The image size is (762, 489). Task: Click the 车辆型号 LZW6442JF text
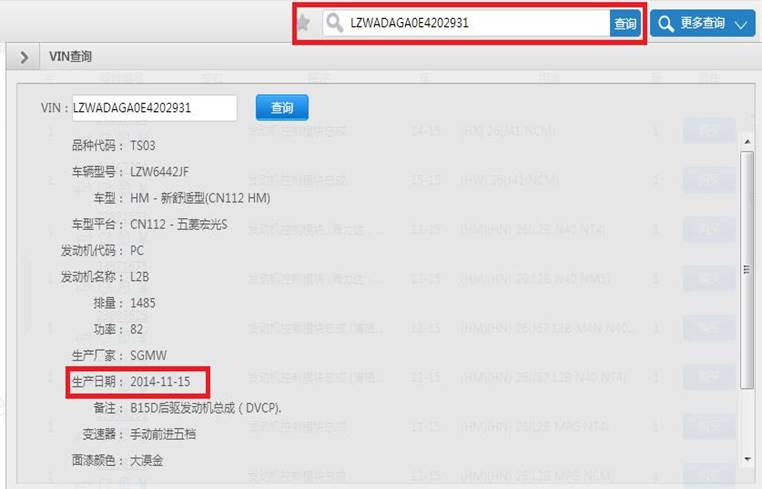[159, 172]
